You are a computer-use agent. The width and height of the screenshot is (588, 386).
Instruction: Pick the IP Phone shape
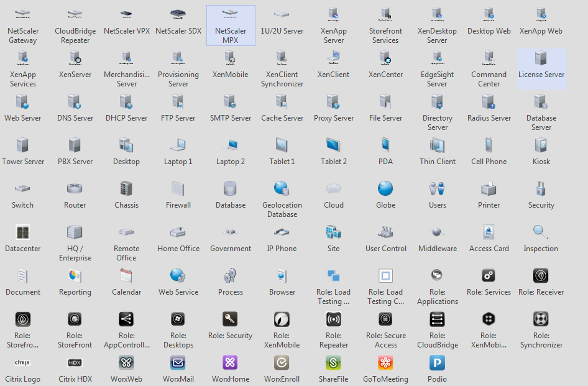point(282,232)
